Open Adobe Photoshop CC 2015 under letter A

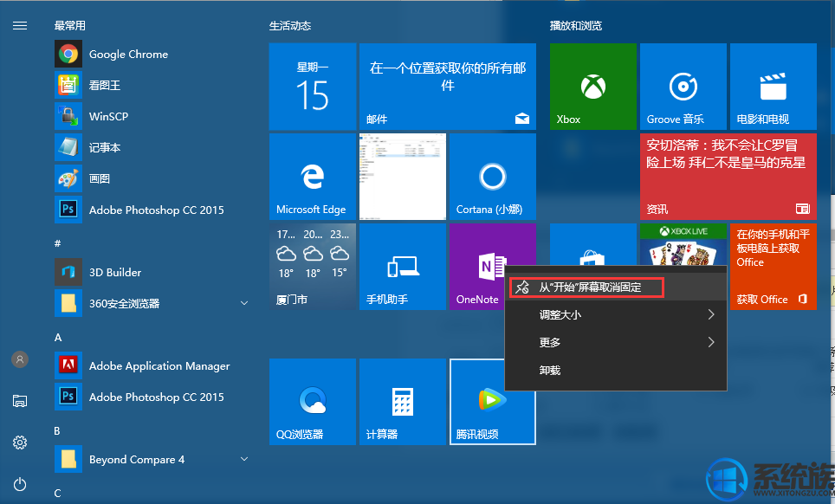point(152,397)
